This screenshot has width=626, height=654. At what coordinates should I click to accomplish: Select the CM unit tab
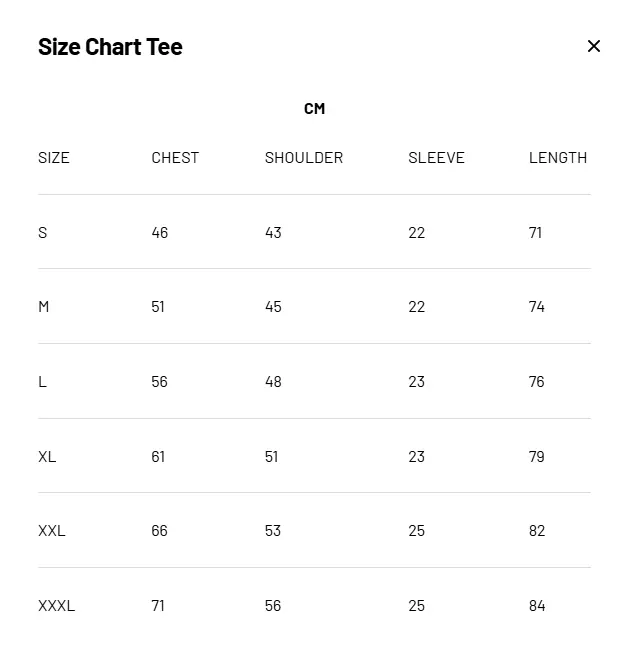pyautogui.click(x=314, y=108)
